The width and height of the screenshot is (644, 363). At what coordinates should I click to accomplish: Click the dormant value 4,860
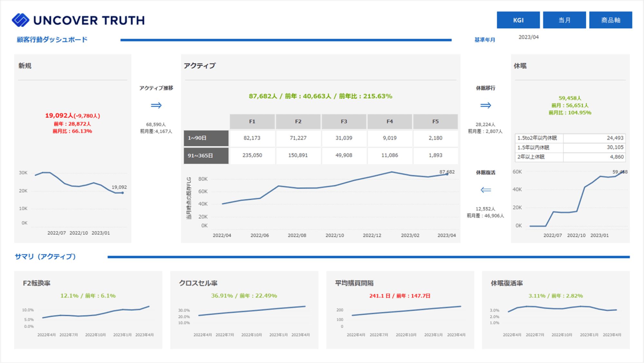tap(617, 157)
